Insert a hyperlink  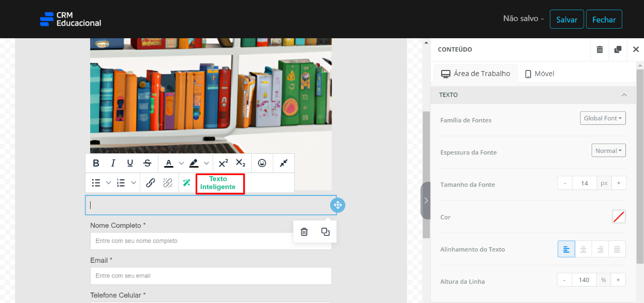pos(151,183)
